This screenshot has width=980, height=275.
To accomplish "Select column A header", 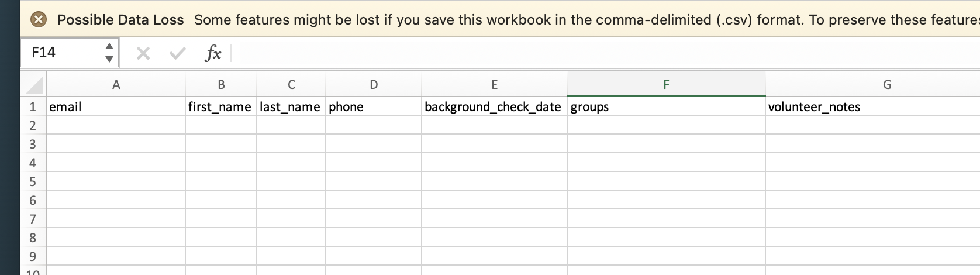I will 116,85.
